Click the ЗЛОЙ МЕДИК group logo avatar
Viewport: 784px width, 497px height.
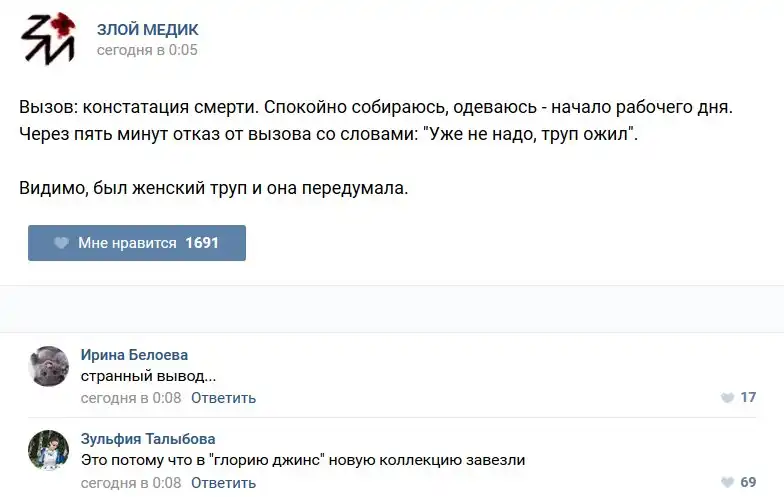tap(49, 39)
